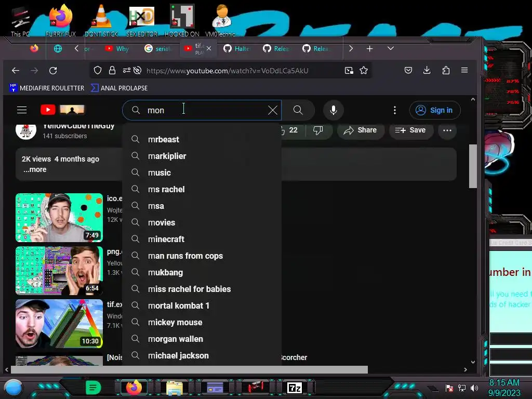Click the horizontal scrollbar thumb
Image resolution: width=532 pixels, height=399 pixels.
pos(189,369)
